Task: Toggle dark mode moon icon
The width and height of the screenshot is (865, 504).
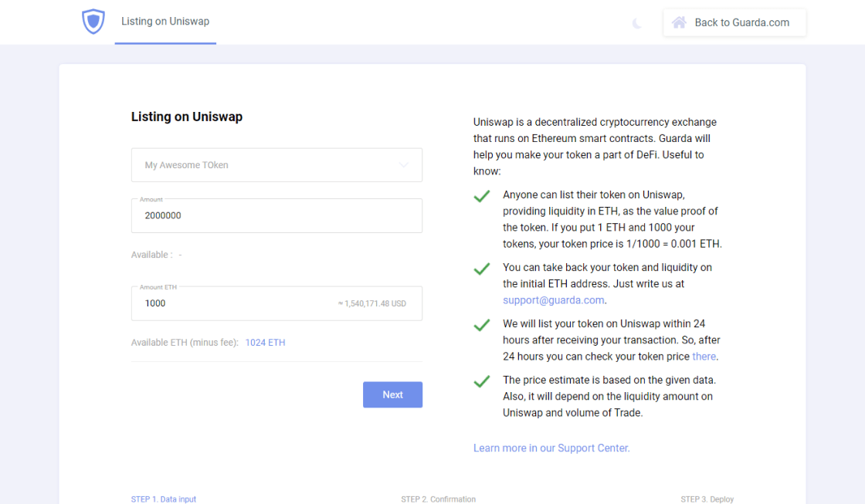Action: point(637,23)
